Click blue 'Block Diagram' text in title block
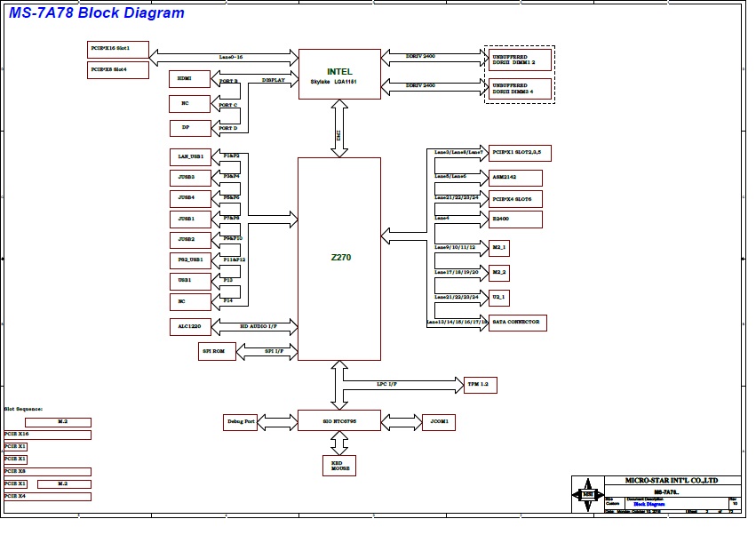Screen dimensions: 756x535 (649, 504)
